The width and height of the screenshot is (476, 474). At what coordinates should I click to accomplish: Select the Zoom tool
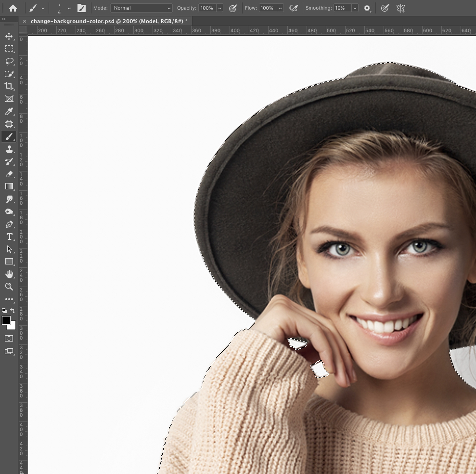[x=9, y=287]
